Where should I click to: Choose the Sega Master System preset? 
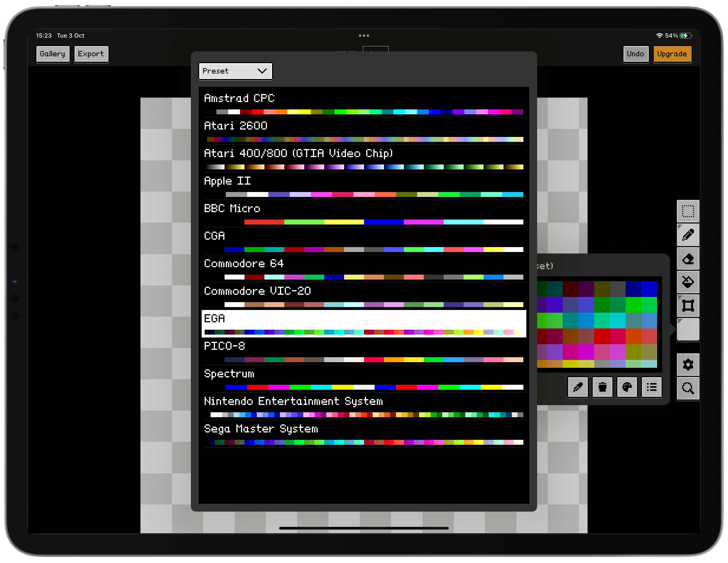[364, 434]
